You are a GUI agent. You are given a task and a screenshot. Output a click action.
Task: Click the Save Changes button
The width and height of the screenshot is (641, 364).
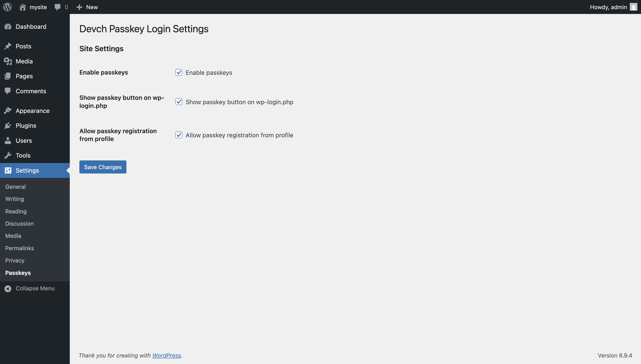pyautogui.click(x=102, y=167)
